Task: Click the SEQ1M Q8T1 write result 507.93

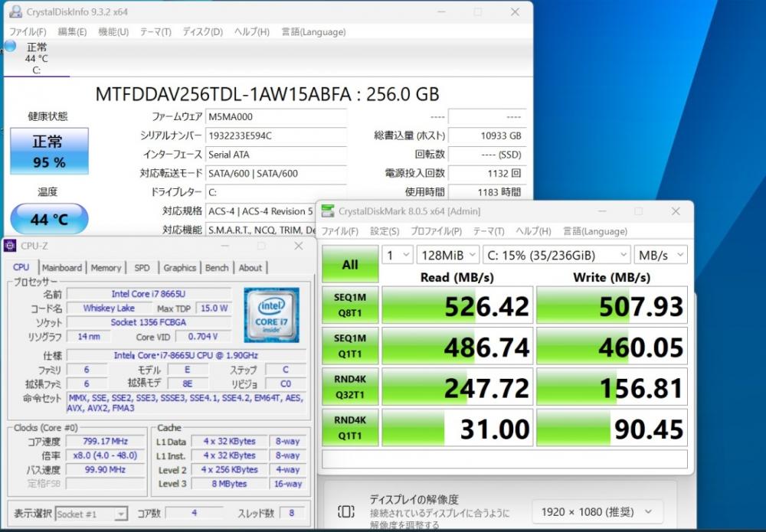Action: click(x=612, y=305)
